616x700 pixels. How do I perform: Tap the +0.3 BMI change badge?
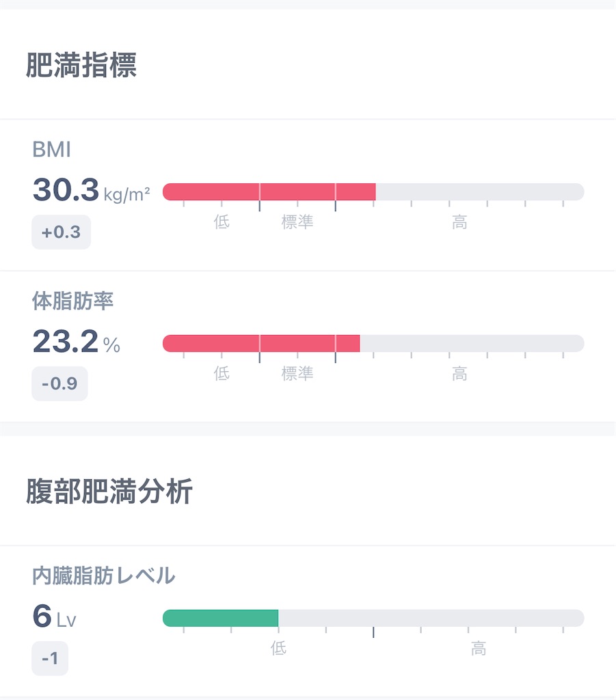tap(61, 232)
